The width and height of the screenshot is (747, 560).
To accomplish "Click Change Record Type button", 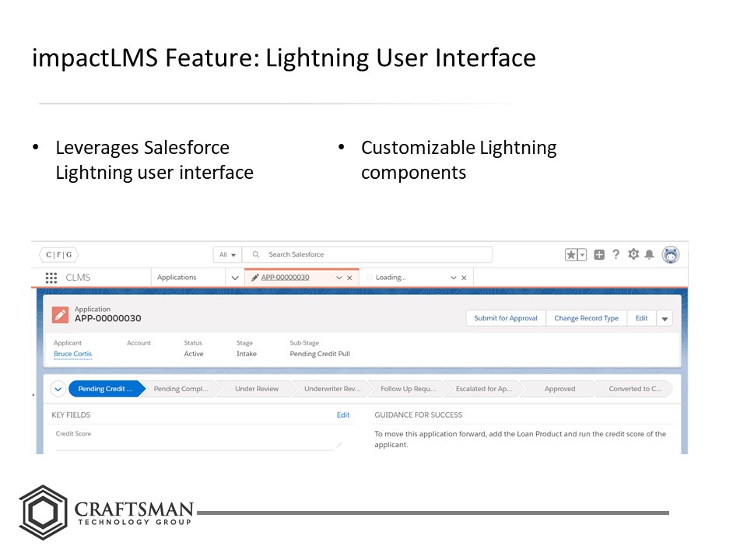I will [x=586, y=318].
